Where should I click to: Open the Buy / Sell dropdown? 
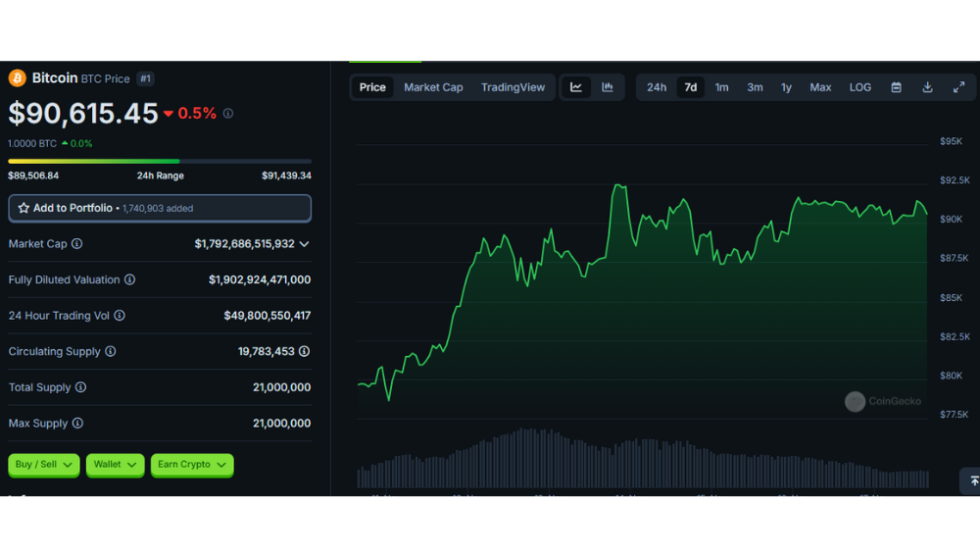click(x=44, y=465)
